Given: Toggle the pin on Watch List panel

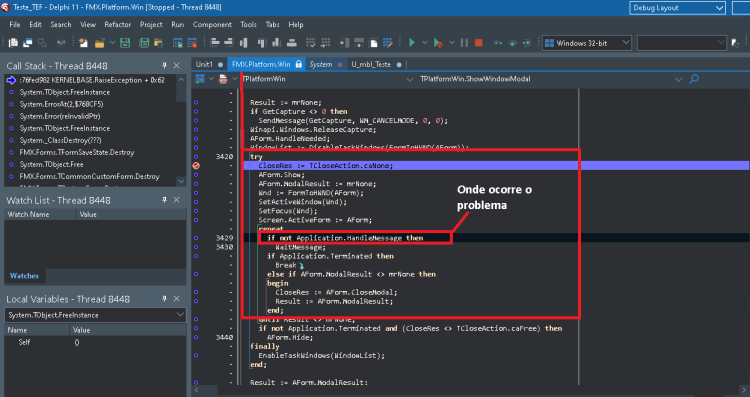Looking at the screenshot, I should tap(164, 200).
